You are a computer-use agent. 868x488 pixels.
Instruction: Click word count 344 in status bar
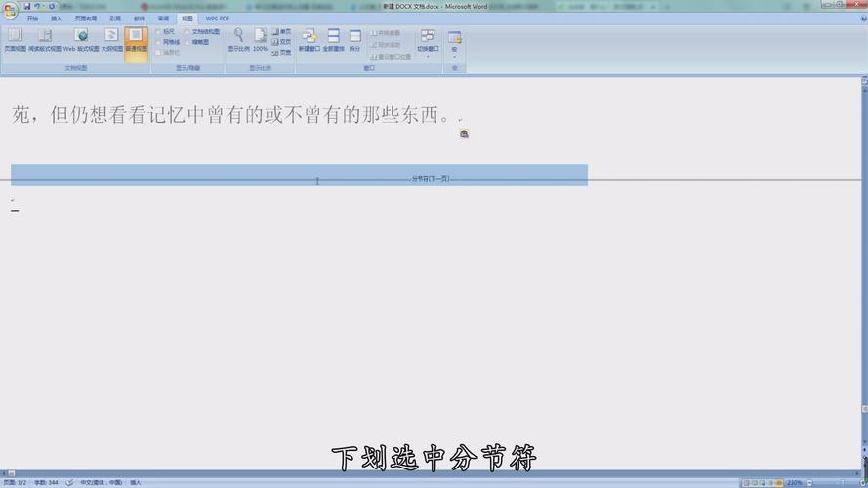46,483
